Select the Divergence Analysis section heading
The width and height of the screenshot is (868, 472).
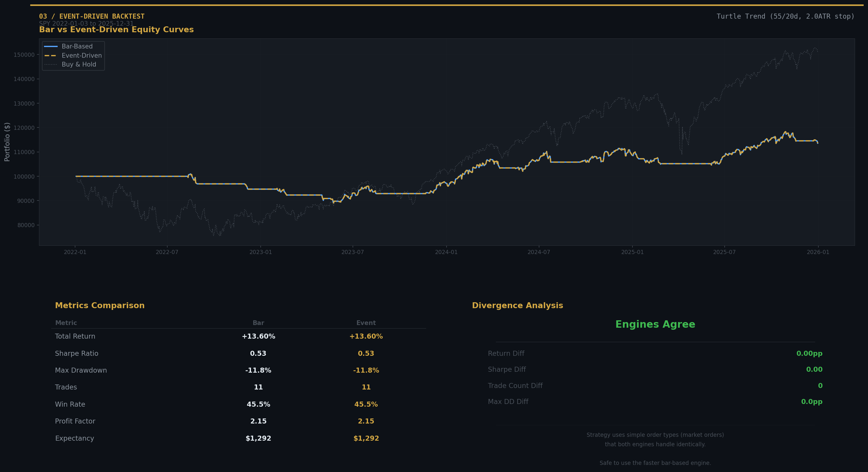[x=517, y=305]
